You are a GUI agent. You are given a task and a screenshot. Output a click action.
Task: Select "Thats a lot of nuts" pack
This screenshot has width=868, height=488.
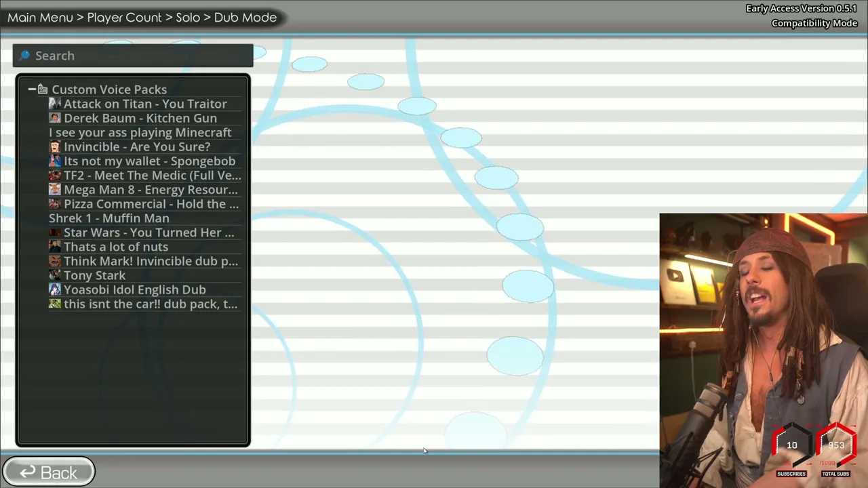(x=116, y=247)
